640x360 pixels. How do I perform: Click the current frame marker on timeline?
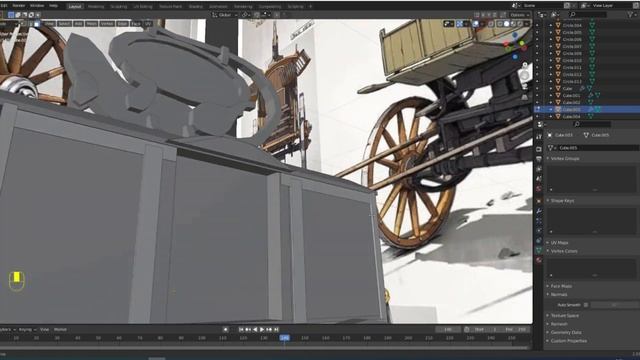[x=284, y=338]
